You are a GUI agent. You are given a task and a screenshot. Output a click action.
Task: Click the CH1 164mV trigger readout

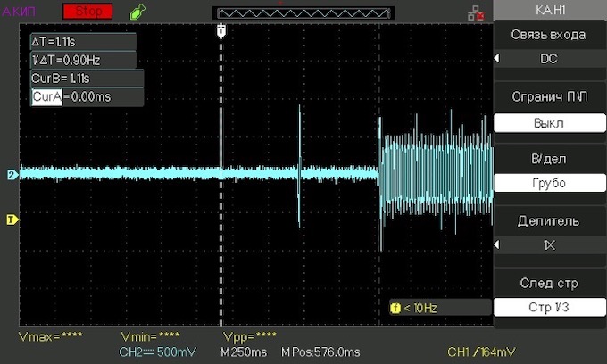pos(481,352)
